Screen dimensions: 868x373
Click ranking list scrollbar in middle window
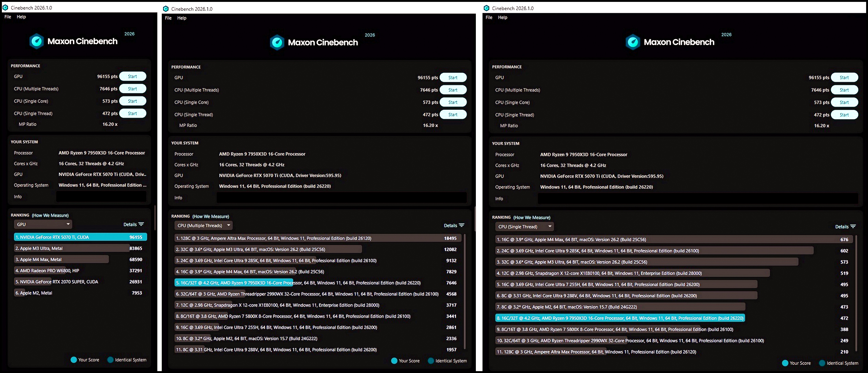[465, 291]
